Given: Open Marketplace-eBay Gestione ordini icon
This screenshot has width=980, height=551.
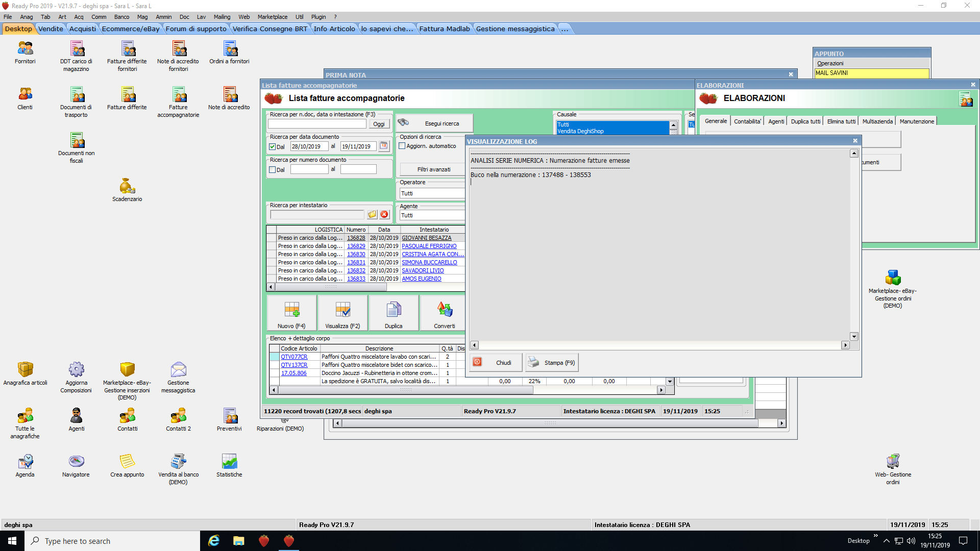Looking at the screenshot, I should coord(893,289).
